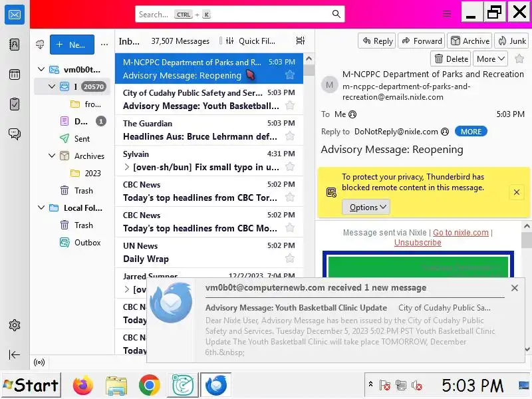
Task: Forward the message
Action: pos(422,41)
